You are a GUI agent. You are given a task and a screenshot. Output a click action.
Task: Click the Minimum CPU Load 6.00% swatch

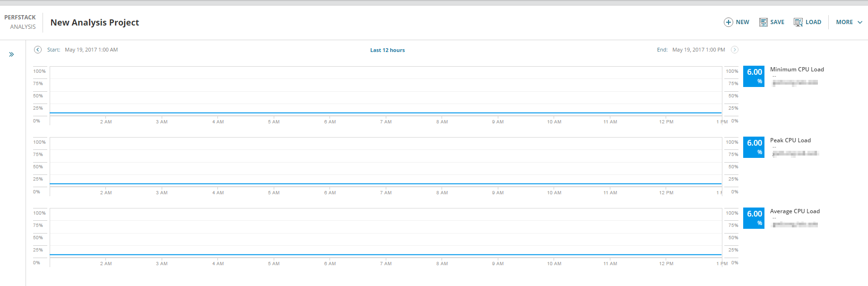(754, 77)
